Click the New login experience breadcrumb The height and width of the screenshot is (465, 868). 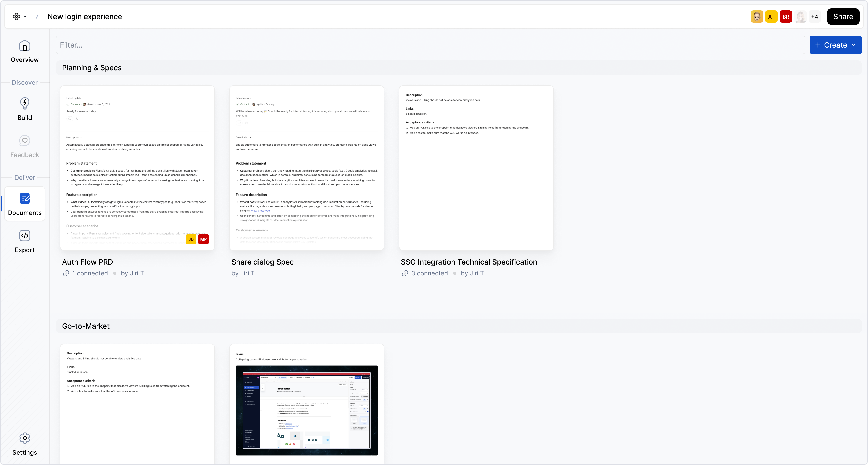point(84,17)
